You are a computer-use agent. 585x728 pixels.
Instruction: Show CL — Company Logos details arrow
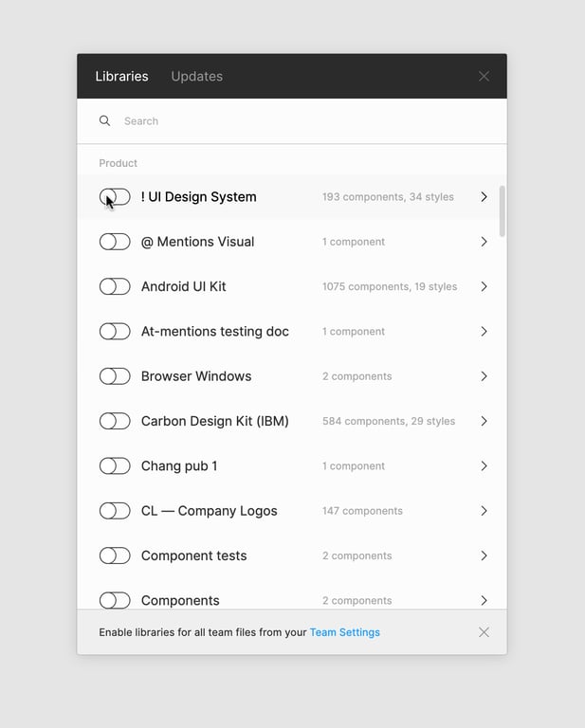[484, 511]
